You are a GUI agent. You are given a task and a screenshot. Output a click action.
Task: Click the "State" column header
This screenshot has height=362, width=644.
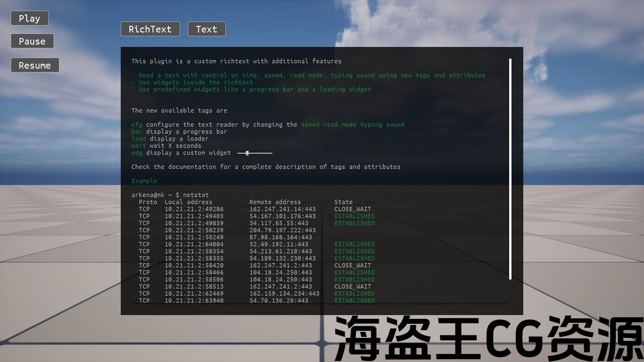coord(344,202)
